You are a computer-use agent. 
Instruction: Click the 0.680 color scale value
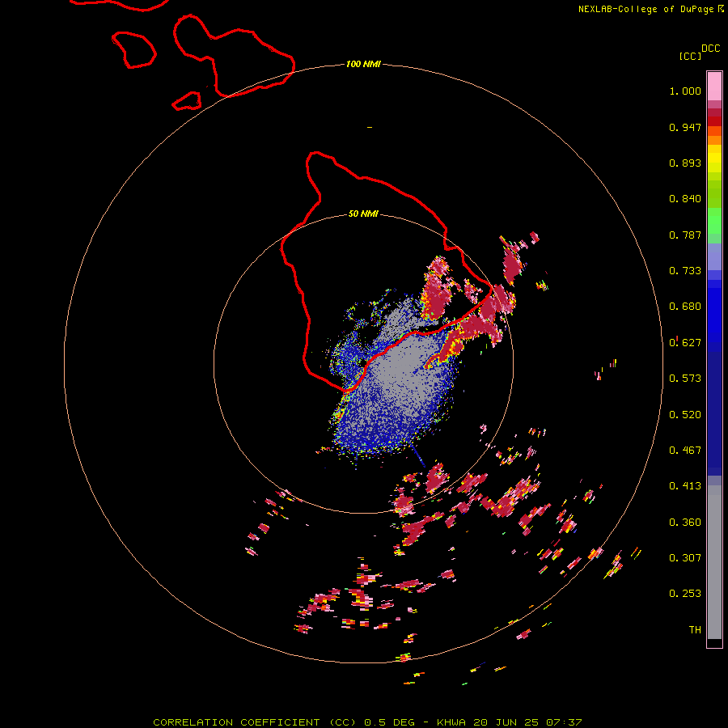[685, 307]
